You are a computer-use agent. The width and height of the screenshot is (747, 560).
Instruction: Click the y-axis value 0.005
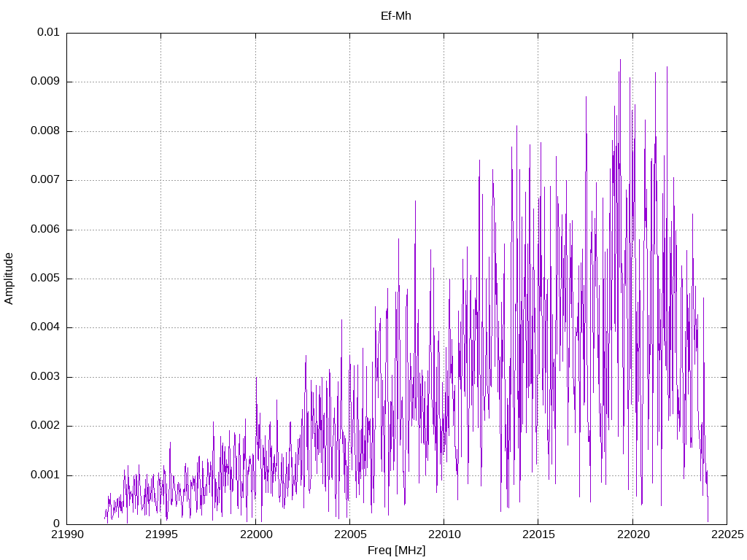point(45,278)
